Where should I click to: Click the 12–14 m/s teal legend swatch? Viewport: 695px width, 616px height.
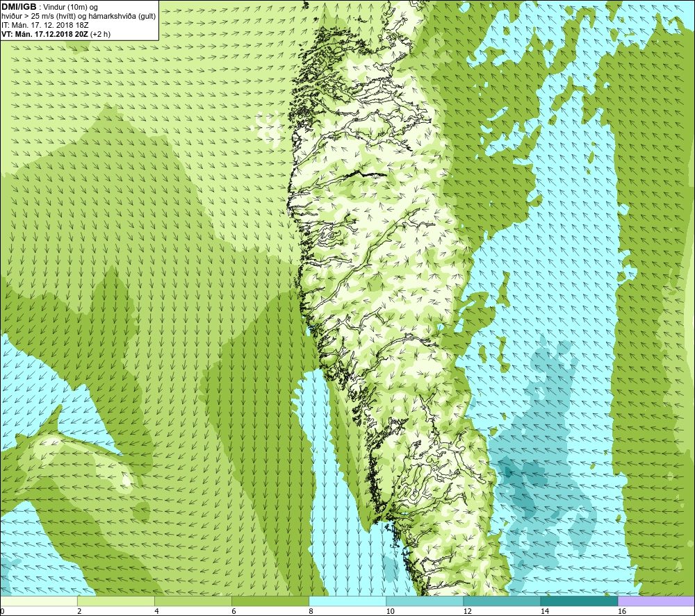(x=502, y=601)
